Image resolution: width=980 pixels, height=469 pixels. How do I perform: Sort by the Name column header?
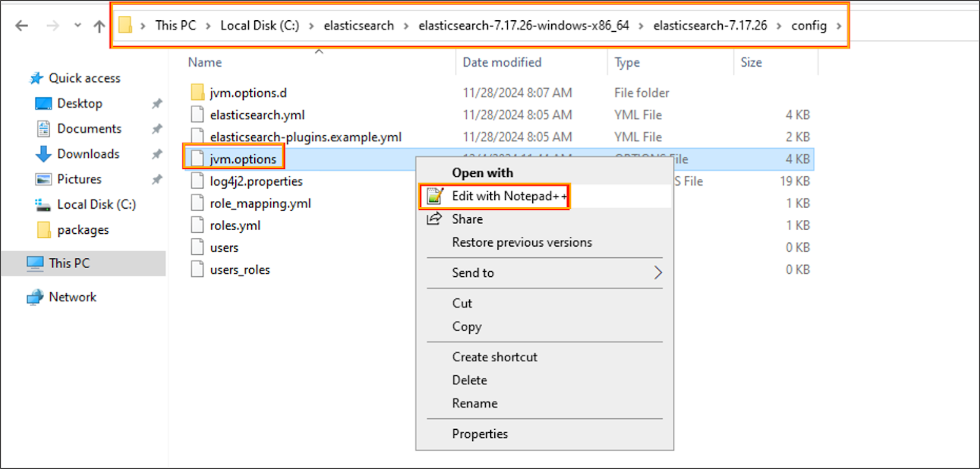click(205, 62)
